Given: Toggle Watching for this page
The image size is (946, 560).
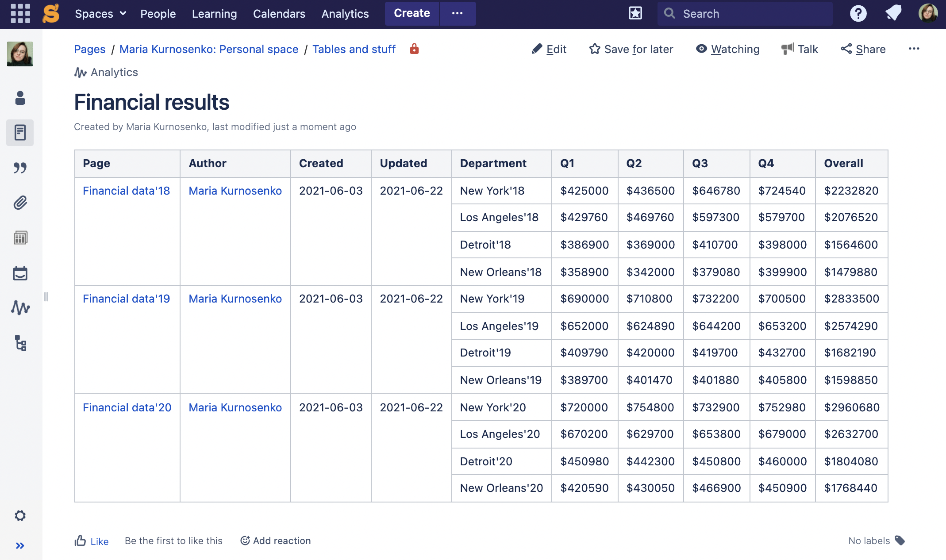Looking at the screenshot, I should [x=727, y=49].
